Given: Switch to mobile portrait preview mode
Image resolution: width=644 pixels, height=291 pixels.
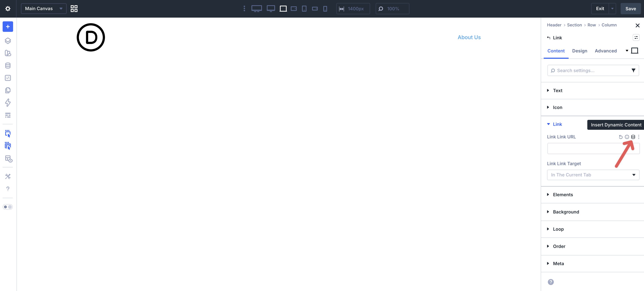Looking at the screenshot, I should tap(325, 8).
